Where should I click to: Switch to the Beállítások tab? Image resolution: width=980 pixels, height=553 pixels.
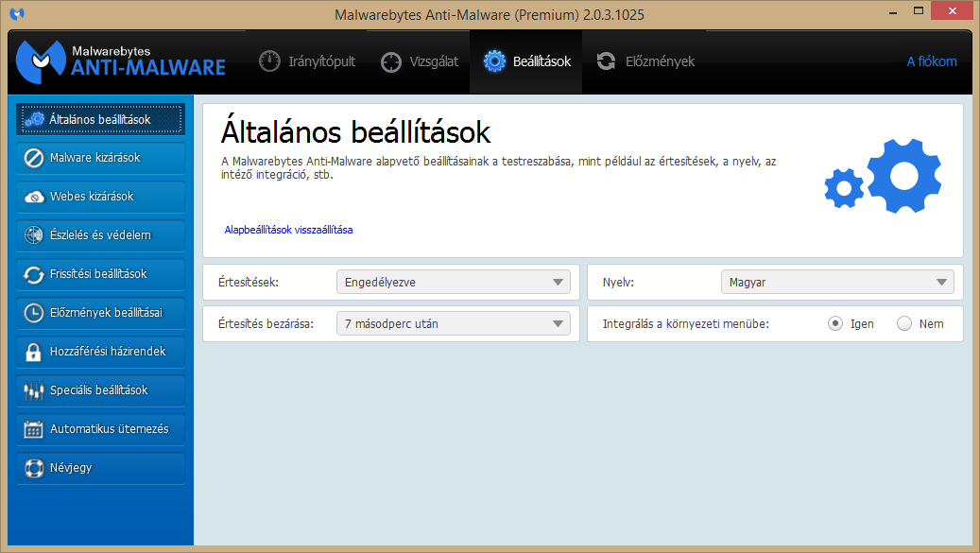[x=526, y=61]
